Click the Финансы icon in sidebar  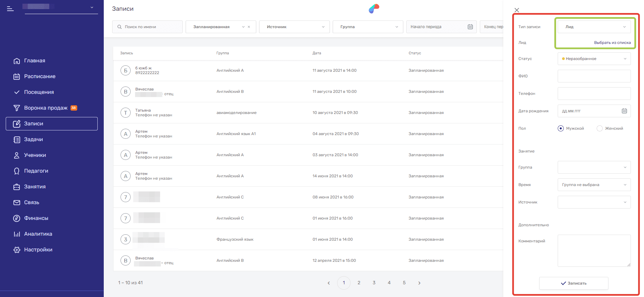(16, 218)
